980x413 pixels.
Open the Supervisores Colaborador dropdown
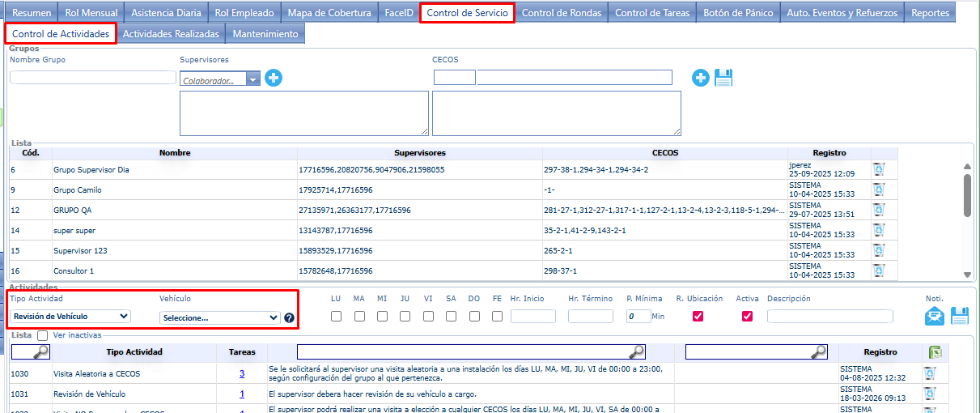(220, 79)
